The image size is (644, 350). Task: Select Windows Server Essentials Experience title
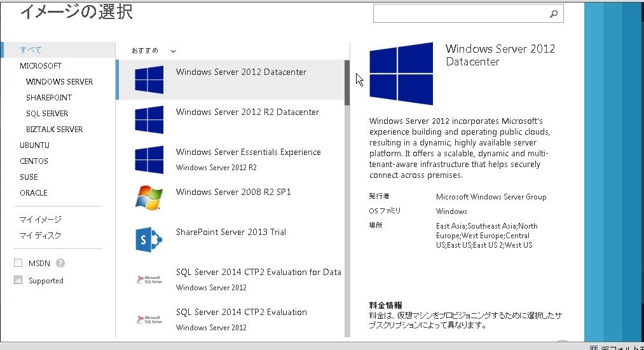[x=249, y=152]
